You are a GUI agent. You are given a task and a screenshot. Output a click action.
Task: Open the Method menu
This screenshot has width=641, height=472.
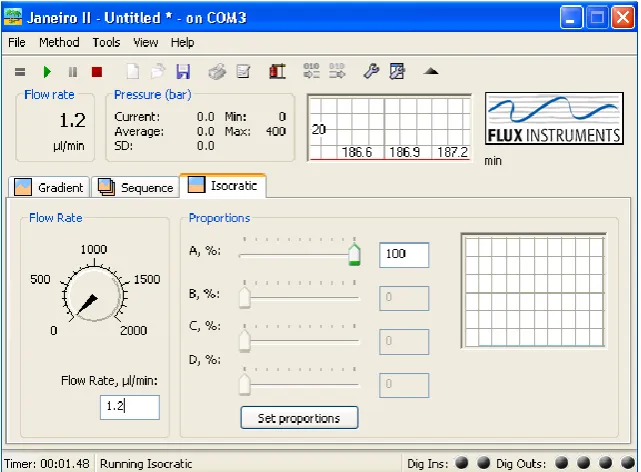coord(59,43)
